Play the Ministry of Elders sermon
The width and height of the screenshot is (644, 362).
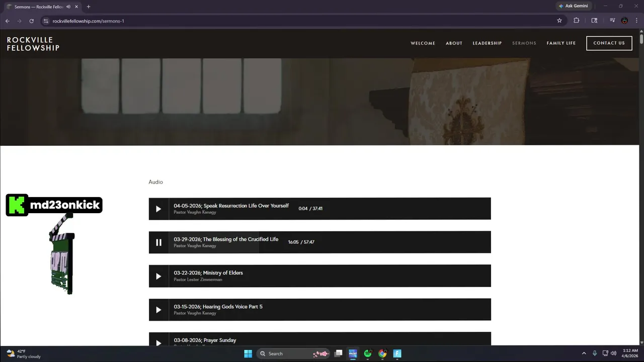(158, 276)
